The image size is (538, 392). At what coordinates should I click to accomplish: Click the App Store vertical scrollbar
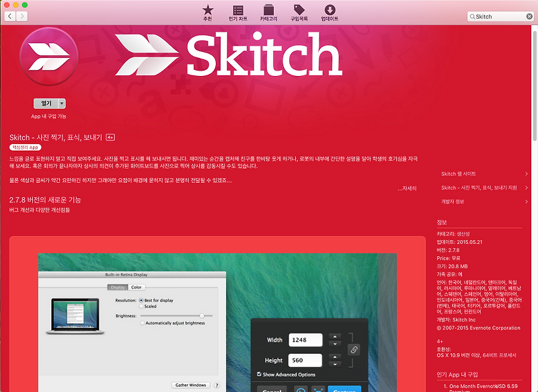[x=534, y=86]
